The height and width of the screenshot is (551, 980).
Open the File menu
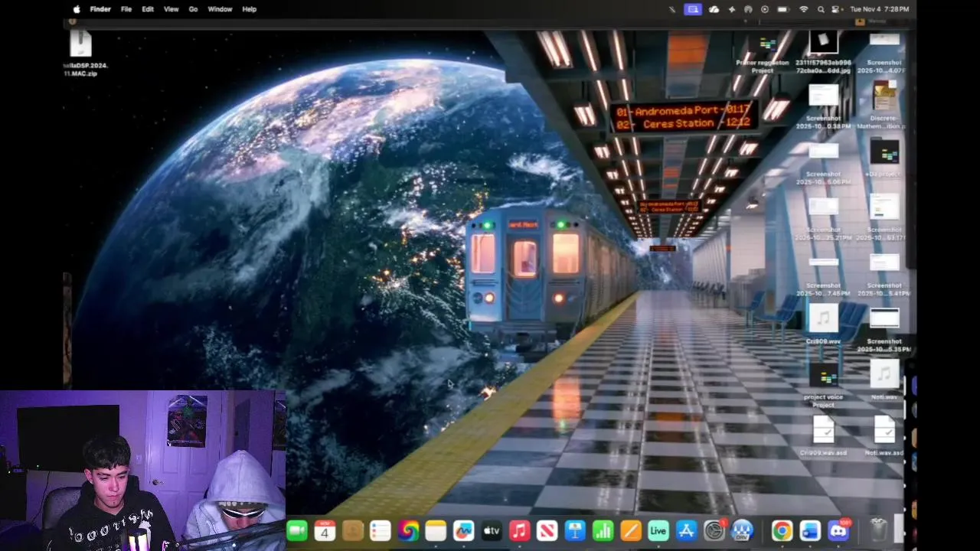point(126,9)
